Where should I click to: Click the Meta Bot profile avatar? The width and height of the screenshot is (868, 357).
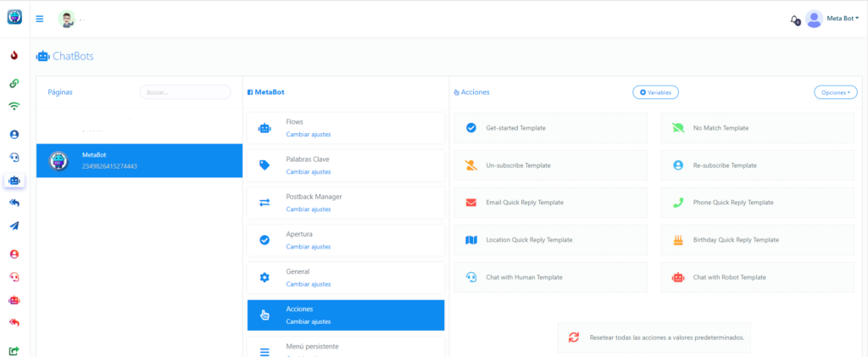[814, 19]
